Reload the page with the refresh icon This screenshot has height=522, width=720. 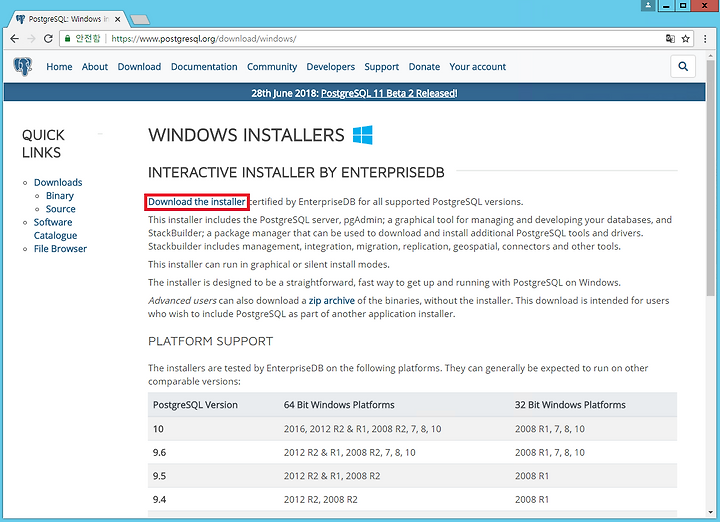[48, 39]
